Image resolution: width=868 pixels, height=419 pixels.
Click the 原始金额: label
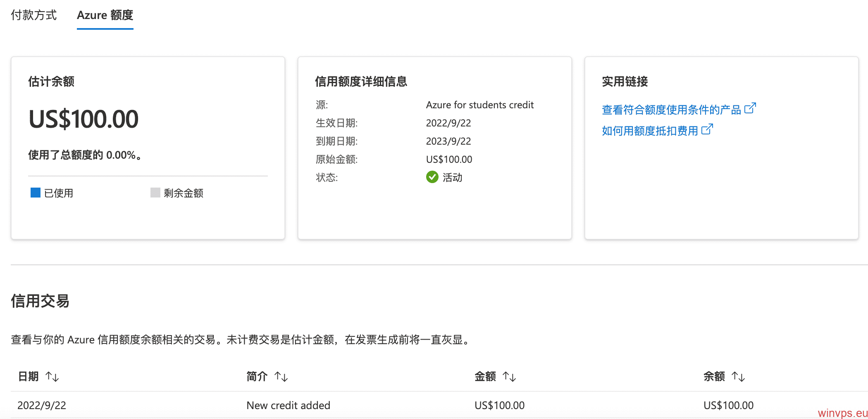[336, 160]
